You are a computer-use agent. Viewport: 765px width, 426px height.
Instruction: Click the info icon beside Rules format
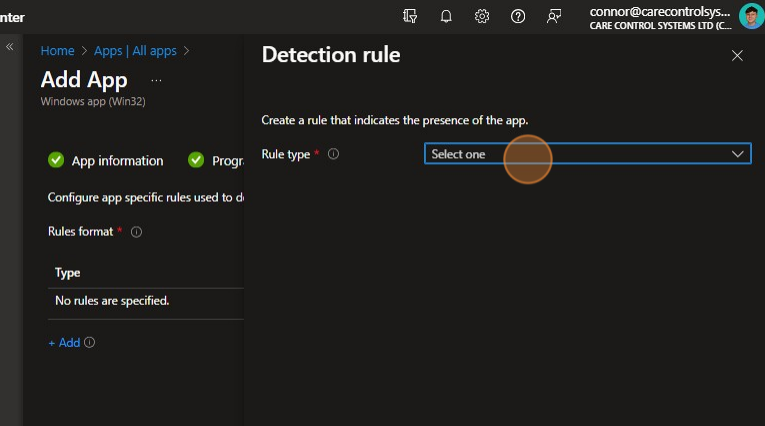[x=136, y=232]
